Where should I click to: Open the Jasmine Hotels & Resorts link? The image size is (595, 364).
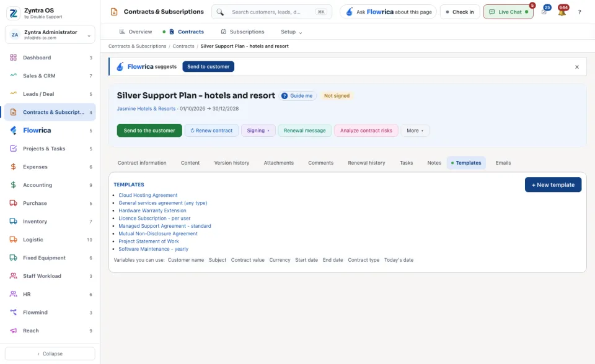[x=146, y=109]
